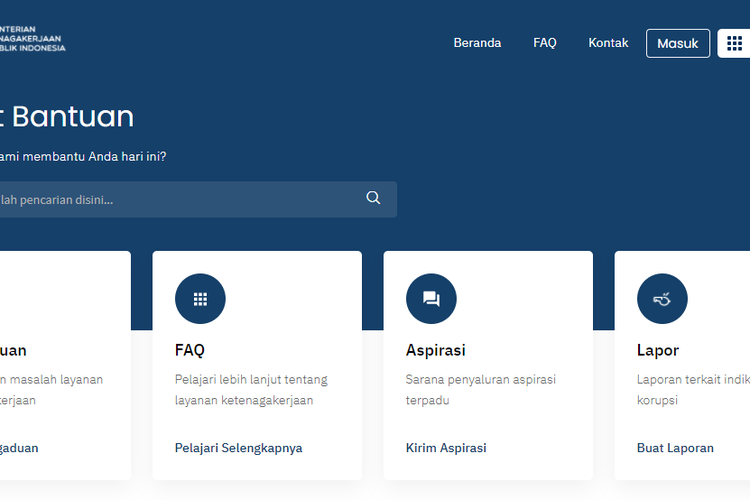Select Kontak in the top navigation
The width and height of the screenshot is (750, 500).
(608, 43)
